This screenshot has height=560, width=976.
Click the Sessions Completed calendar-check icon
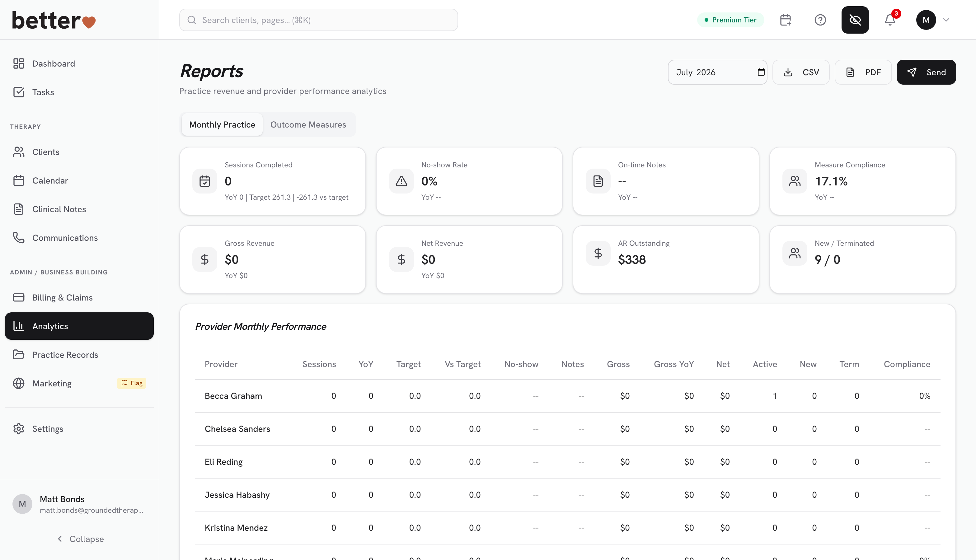[205, 181]
